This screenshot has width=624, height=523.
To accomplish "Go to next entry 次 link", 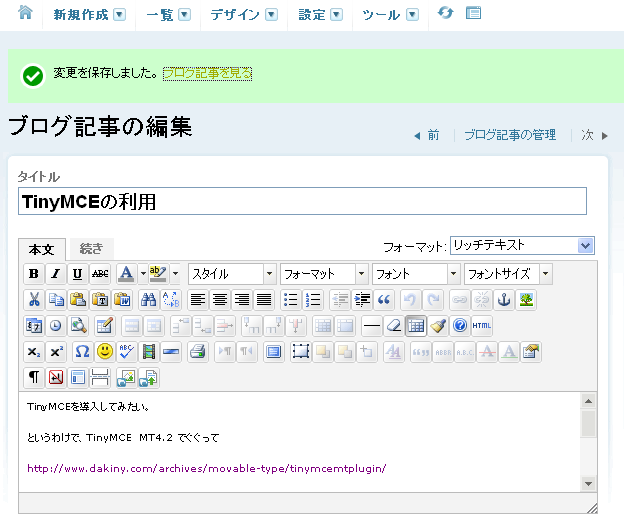I will (x=594, y=135).
